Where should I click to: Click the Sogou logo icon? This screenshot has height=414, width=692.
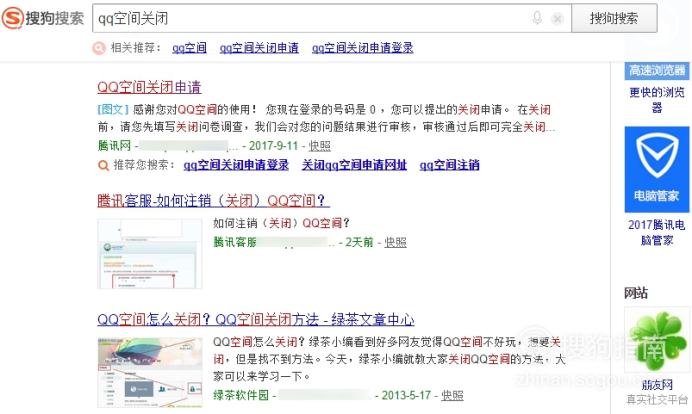coord(12,18)
